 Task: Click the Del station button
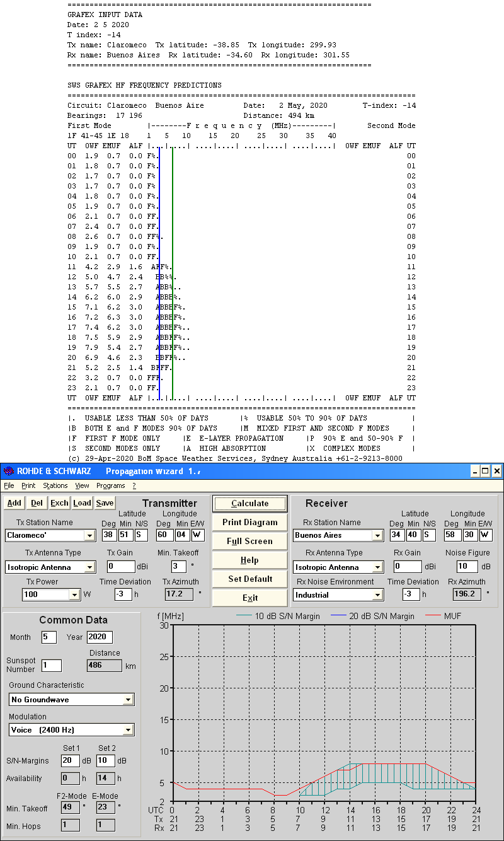tap(37, 502)
